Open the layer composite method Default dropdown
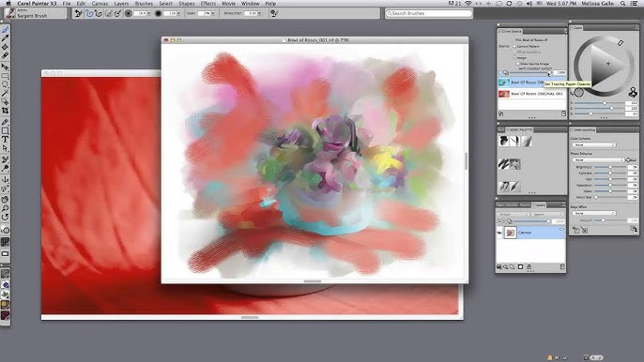Viewport: 644px width, 362px height. click(514, 214)
